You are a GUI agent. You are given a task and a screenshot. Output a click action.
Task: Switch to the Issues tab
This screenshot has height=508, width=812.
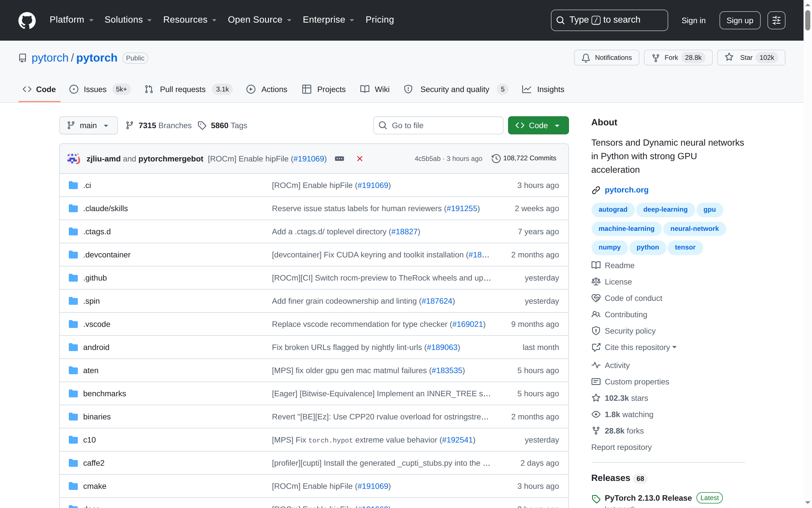pos(100,89)
